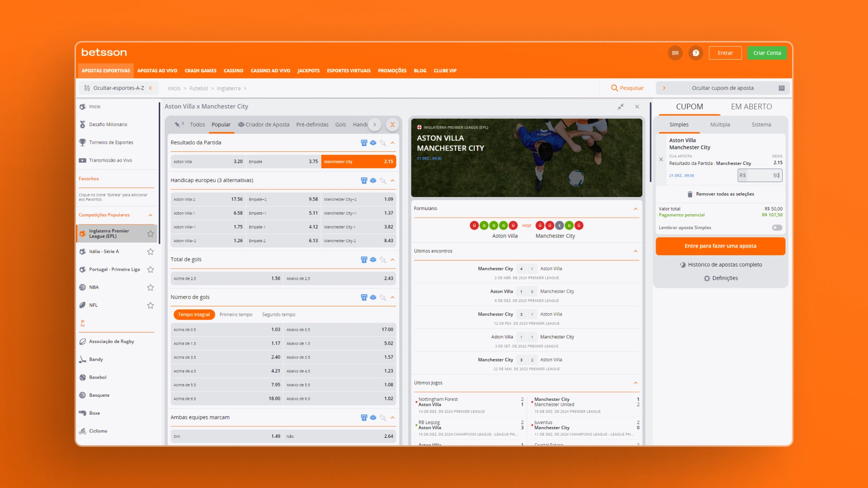Viewport: 868px width, 488px height.
Task: Click the help question mark icon
Action: pyautogui.click(x=696, y=53)
